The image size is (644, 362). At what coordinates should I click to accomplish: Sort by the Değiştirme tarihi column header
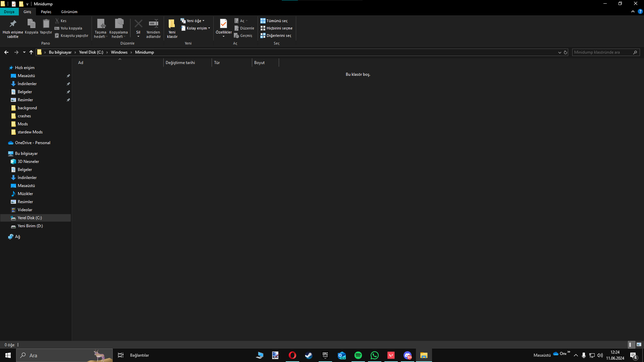180,63
